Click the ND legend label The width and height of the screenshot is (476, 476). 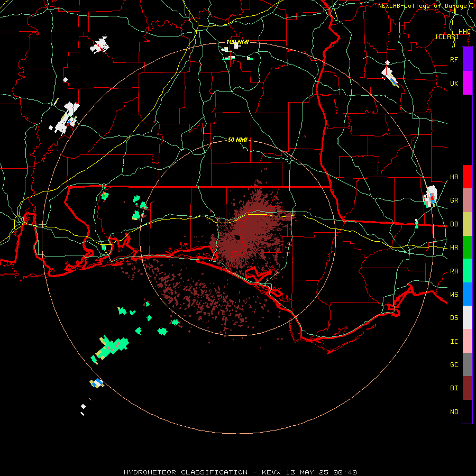click(454, 412)
